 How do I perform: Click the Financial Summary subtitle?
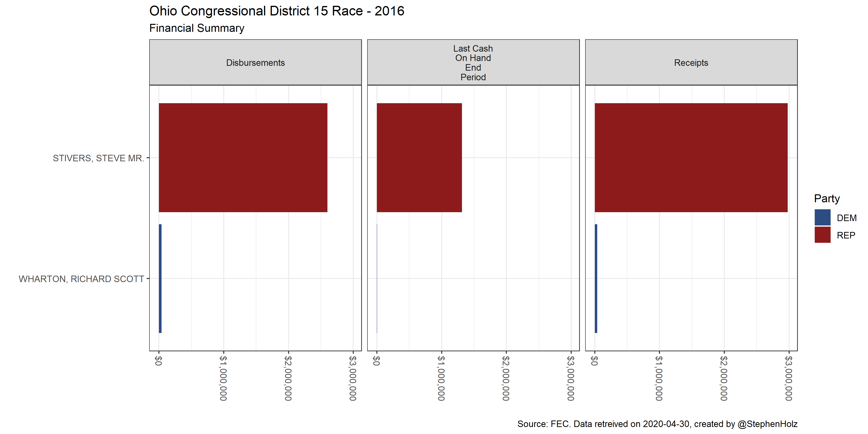click(197, 28)
